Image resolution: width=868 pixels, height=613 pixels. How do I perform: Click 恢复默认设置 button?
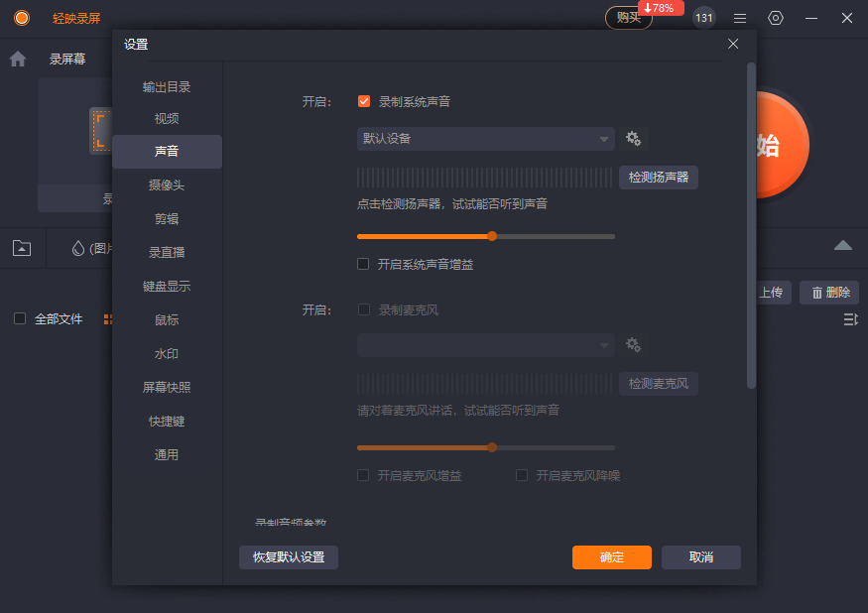point(289,557)
